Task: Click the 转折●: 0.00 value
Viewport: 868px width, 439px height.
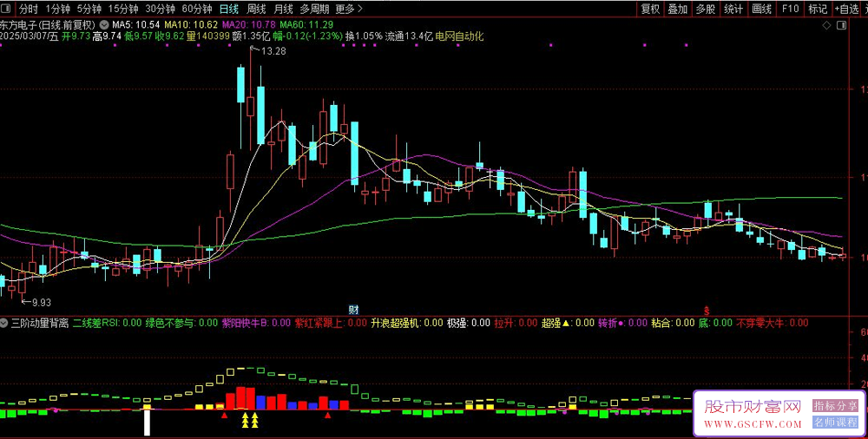Action: point(622,323)
